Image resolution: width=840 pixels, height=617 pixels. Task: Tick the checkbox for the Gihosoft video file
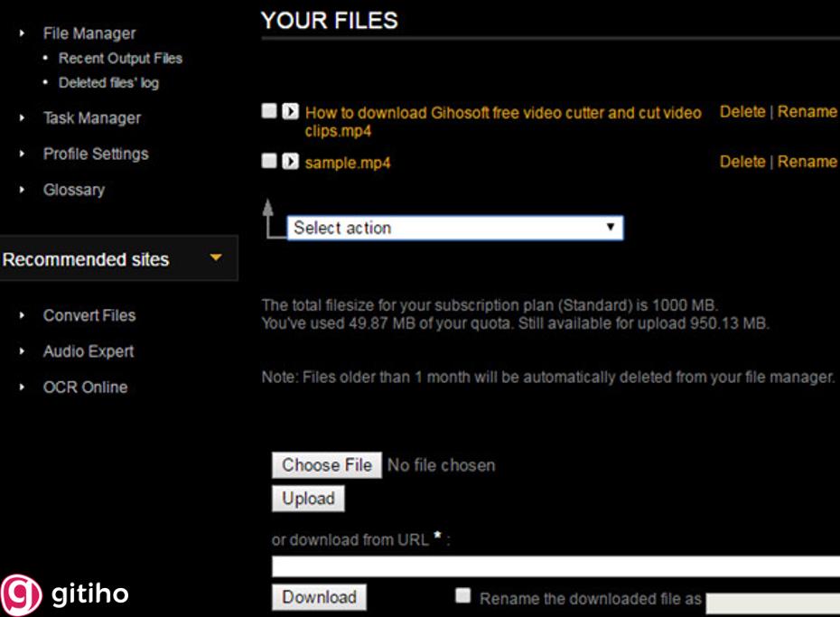[x=269, y=111]
